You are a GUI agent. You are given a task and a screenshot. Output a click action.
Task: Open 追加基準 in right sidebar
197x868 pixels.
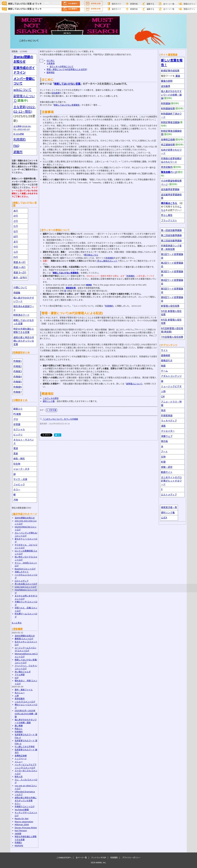pos(165,86)
